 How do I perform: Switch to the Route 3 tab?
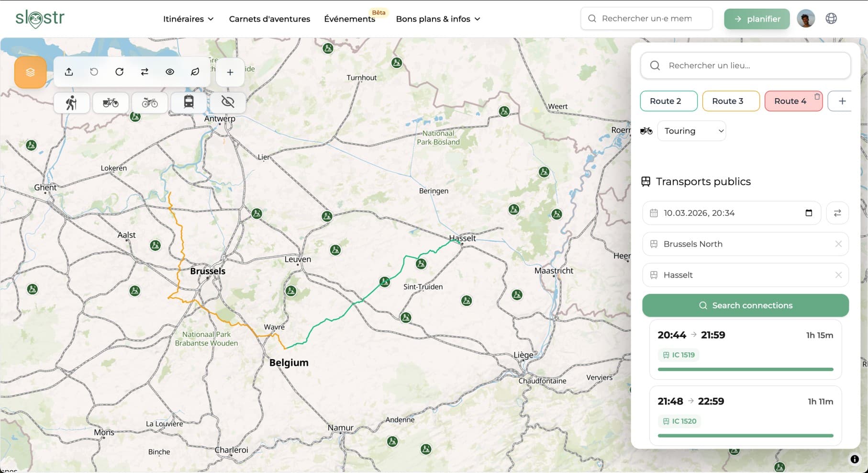click(x=730, y=101)
